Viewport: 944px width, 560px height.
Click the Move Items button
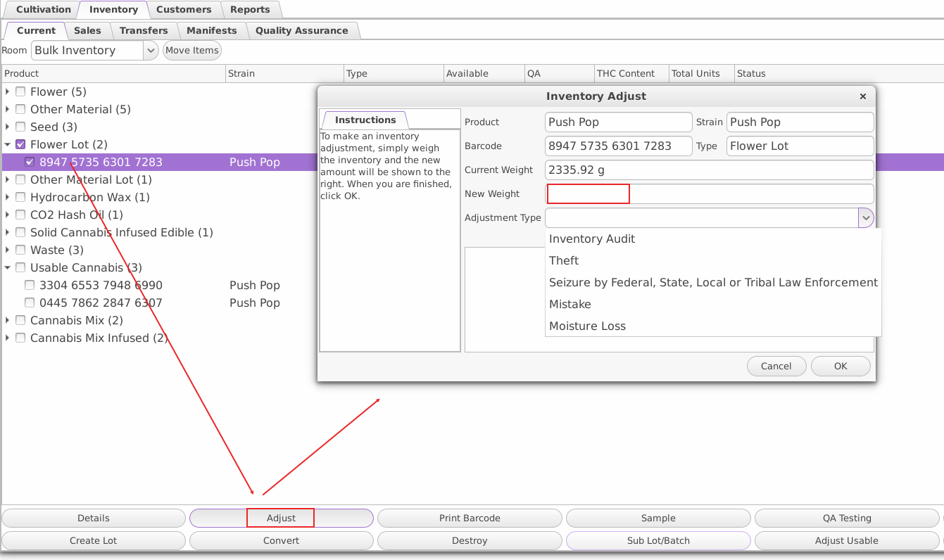click(191, 50)
